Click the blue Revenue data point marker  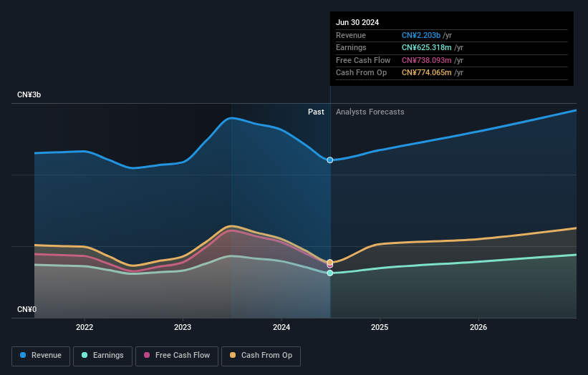coord(330,160)
